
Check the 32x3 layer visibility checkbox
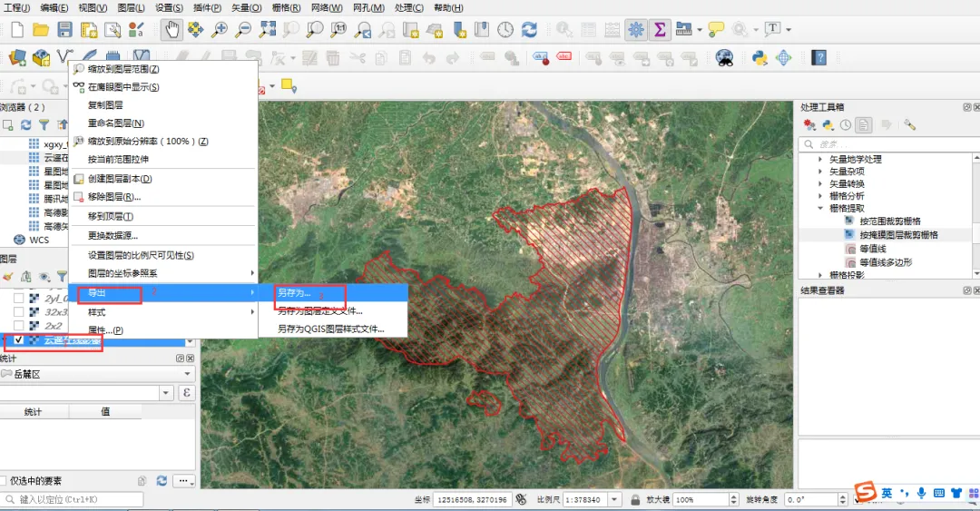click(19, 311)
